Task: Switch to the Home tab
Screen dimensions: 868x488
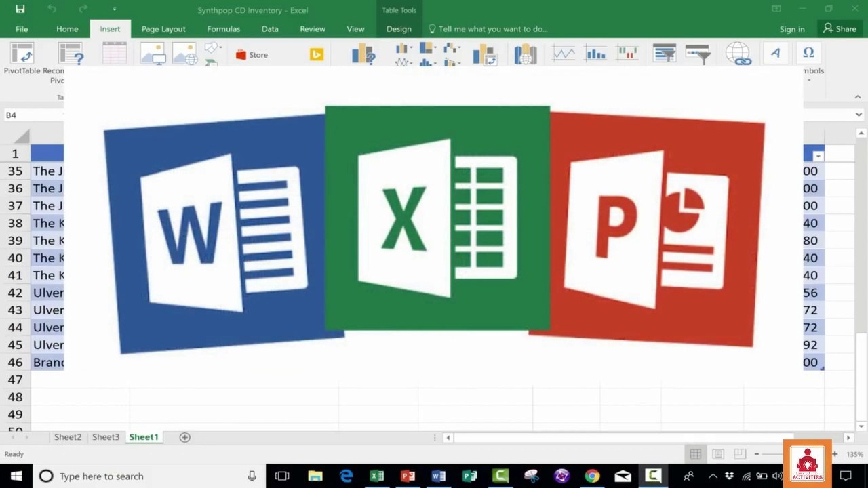Action: point(67,29)
